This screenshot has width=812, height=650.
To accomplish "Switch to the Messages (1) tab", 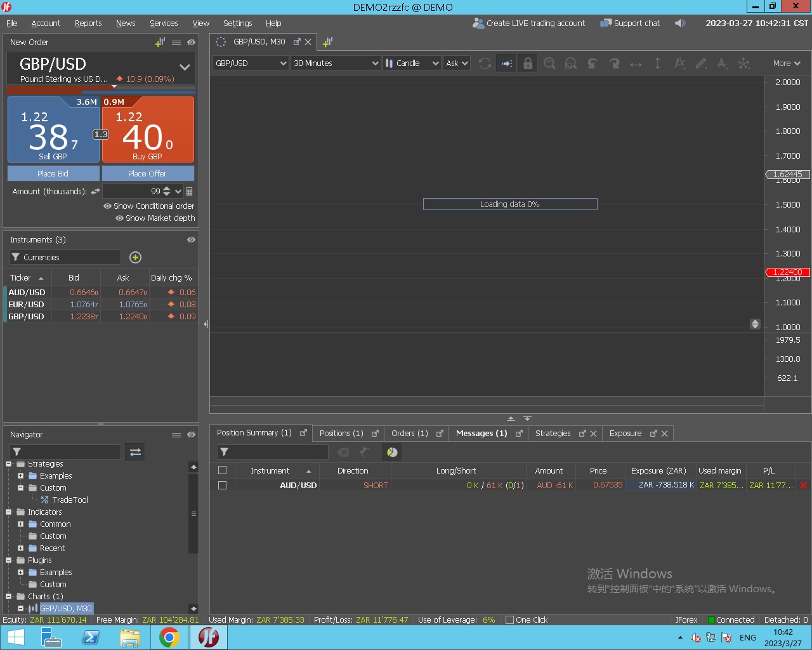I will click(481, 434).
